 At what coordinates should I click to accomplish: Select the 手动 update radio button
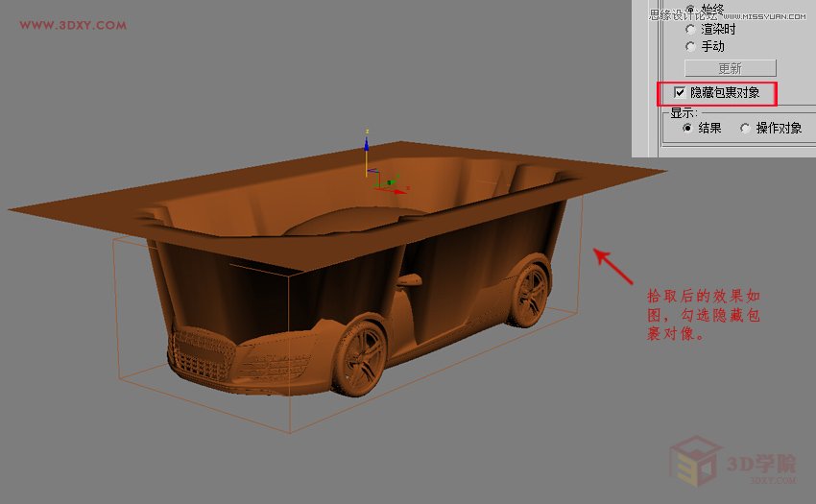click(690, 47)
